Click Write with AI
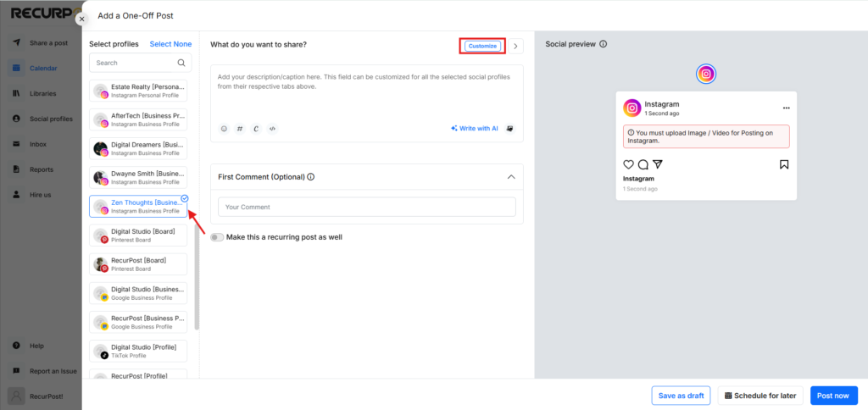Image resolution: width=868 pixels, height=410 pixels. [475, 129]
